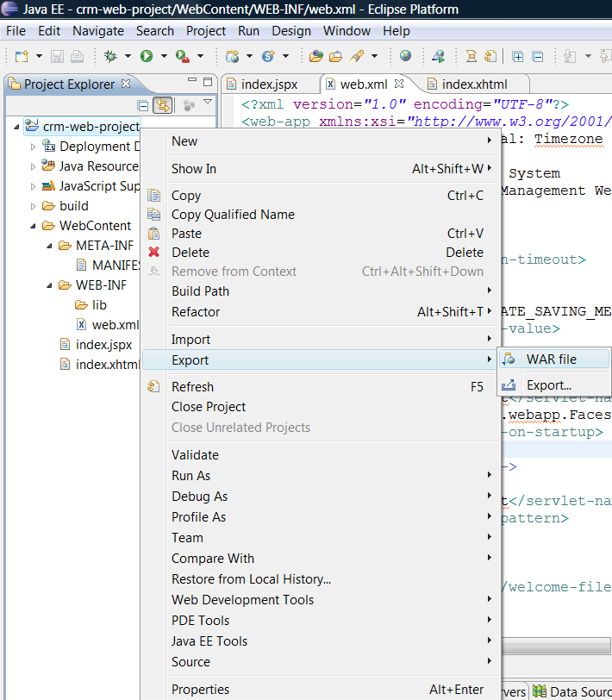The height and width of the screenshot is (700, 612).
Task: Click the Expand All toolbar icon
Action: click(x=518, y=57)
